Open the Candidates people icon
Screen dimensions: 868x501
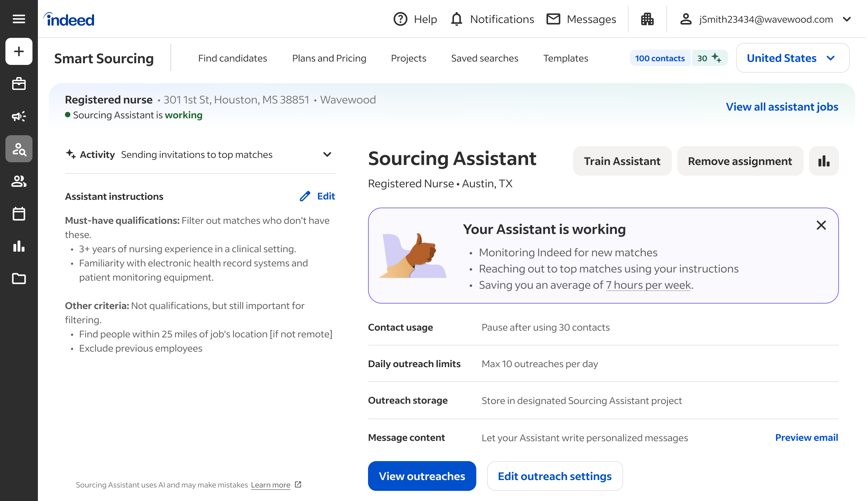[19, 181]
